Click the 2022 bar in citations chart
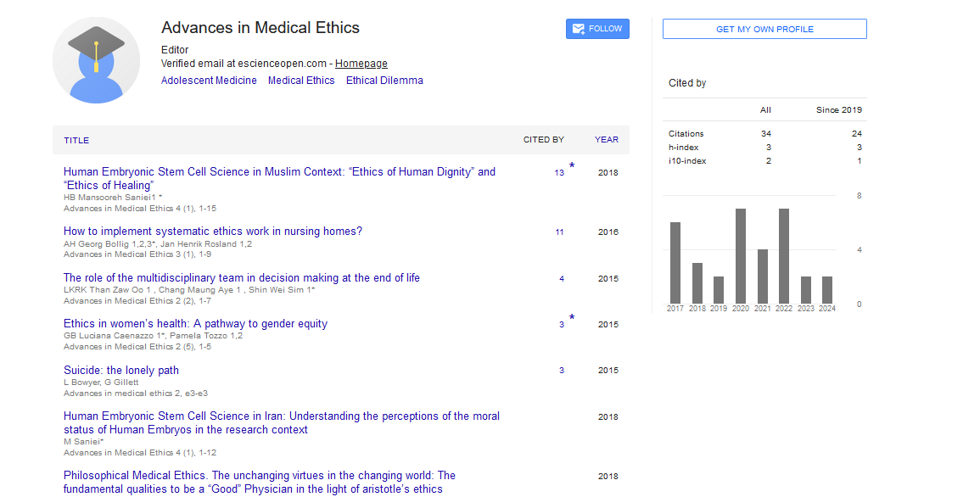 pos(783,256)
